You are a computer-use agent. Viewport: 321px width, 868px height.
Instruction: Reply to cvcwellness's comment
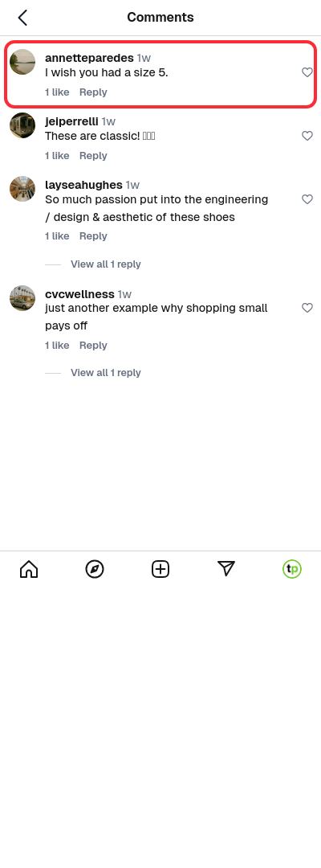[x=93, y=345]
